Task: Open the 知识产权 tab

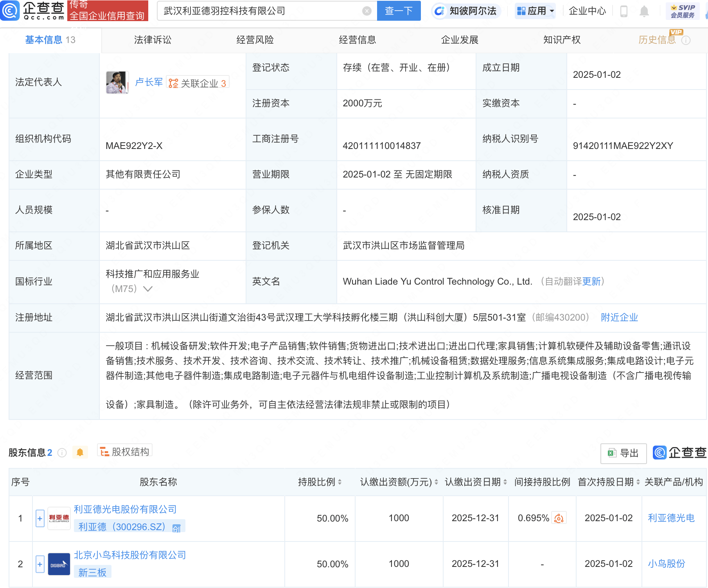Action: coord(562,40)
